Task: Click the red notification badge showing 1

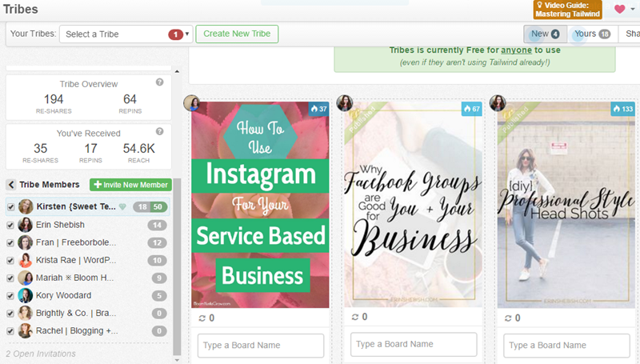Action: tap(175, 34)
